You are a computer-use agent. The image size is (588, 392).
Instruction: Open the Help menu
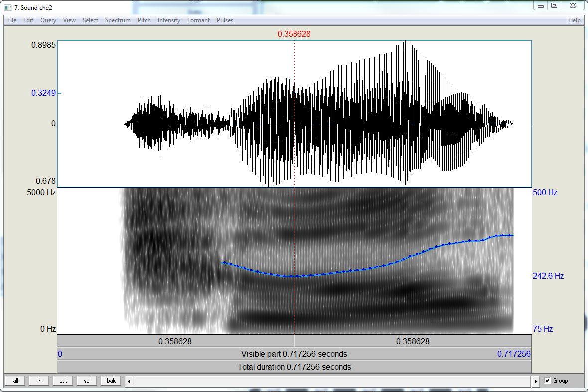(574, 20)
